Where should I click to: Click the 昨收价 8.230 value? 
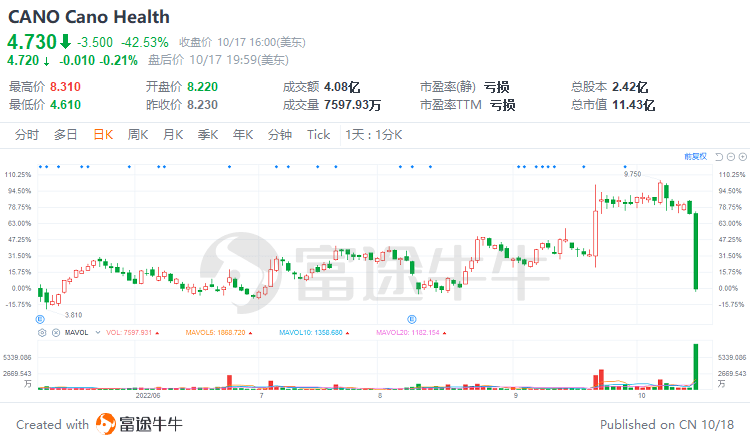[x=202, y=105]
